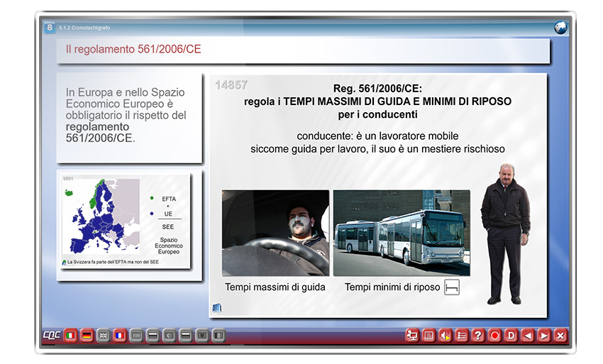Click the 'La Svizzera fa parte dell'EFTA' note

(x=113, y=262)
